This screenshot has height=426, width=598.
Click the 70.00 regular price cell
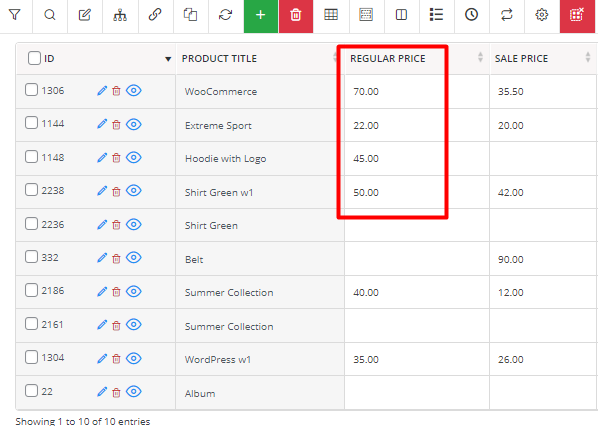(416, 92)
